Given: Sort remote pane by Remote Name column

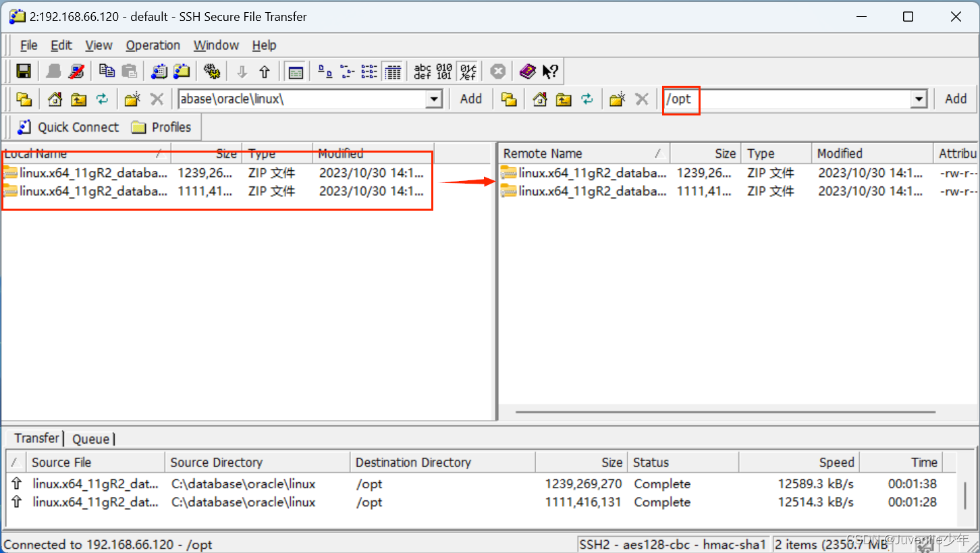Looking at the screenshot, I should pyautogui.click(x=584, y=153).
